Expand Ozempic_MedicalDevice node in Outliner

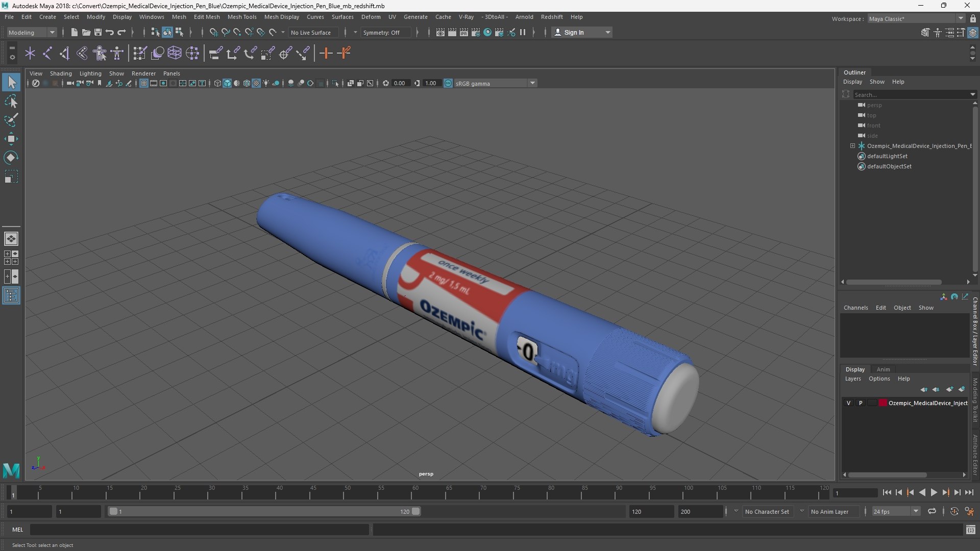(x=852, y=146)
